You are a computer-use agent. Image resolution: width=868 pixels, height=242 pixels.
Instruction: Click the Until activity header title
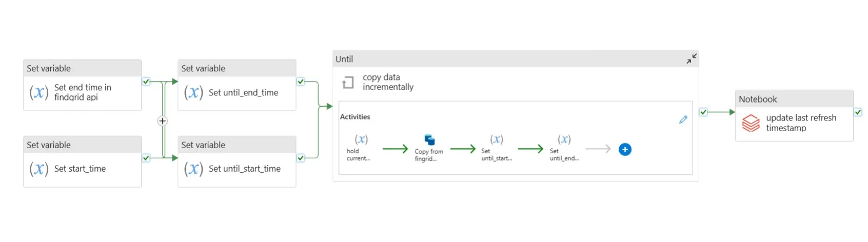coord(344,59)
